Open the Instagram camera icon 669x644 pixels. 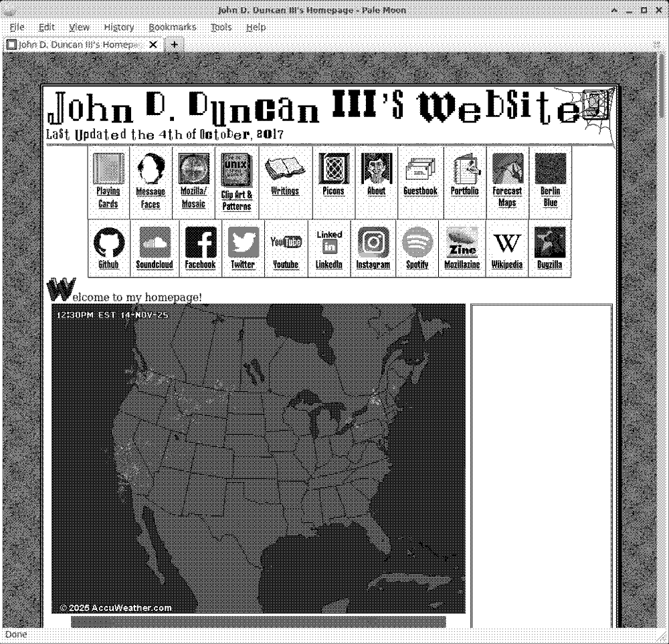pos(373,242)
